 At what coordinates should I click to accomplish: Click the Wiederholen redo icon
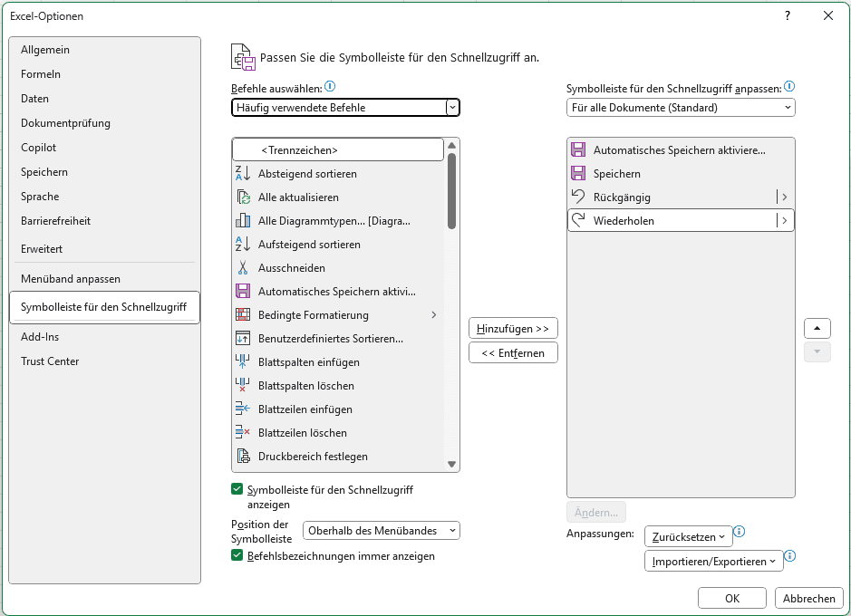tap(578, 220)
